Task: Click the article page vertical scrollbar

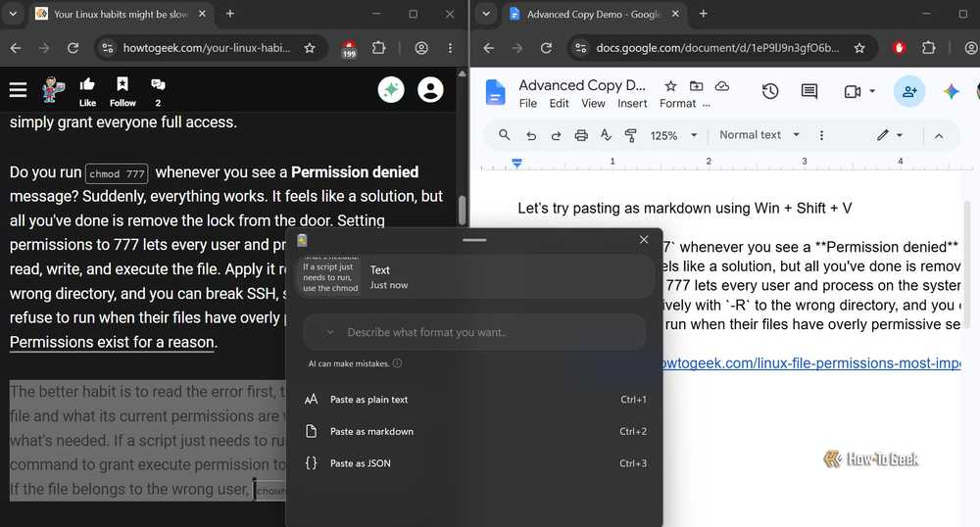Action: pyautogui.click(x=462, y=211)
